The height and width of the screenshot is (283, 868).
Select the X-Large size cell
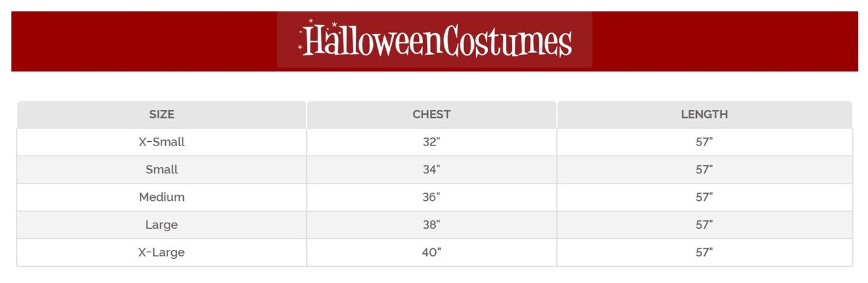162,252
